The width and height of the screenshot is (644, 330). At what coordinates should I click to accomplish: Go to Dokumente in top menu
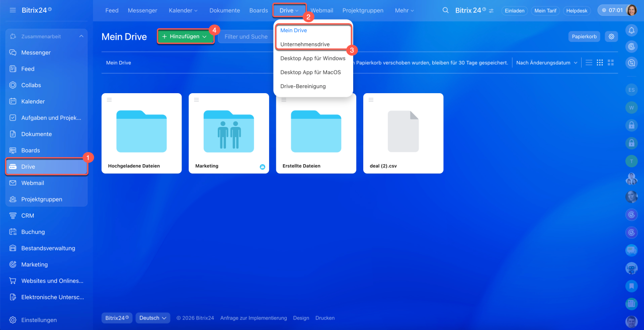pos(225,10)
